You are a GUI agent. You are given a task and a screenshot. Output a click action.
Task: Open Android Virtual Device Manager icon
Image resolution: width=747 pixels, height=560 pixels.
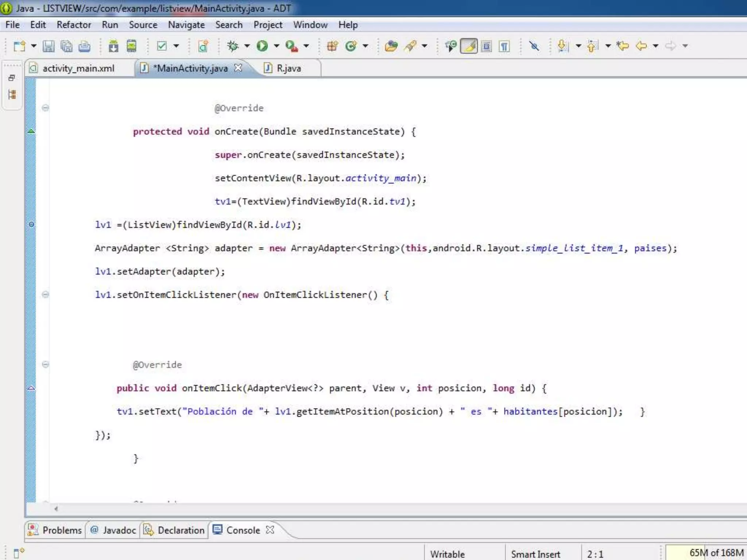(131, 46)
